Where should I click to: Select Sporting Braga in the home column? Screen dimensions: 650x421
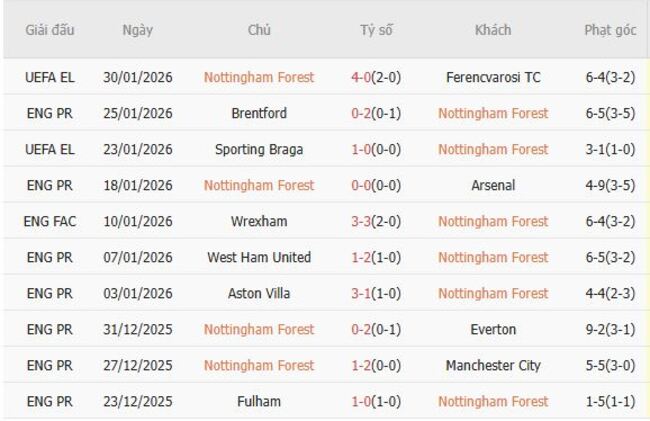259,149
